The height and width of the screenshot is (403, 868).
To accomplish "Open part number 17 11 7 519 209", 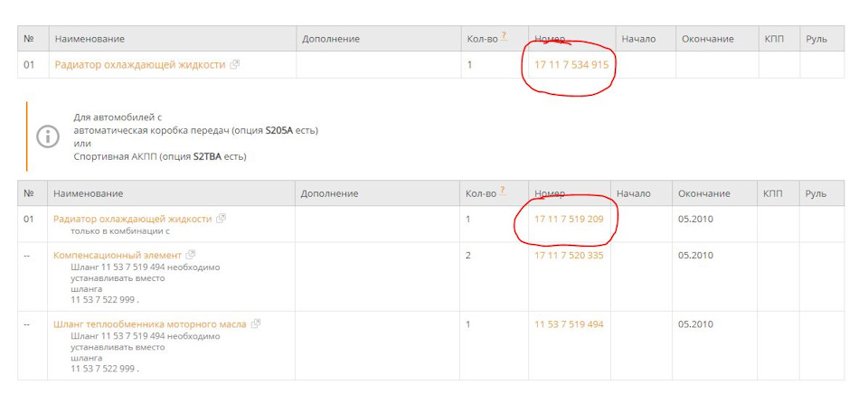I will pos(569,219).
